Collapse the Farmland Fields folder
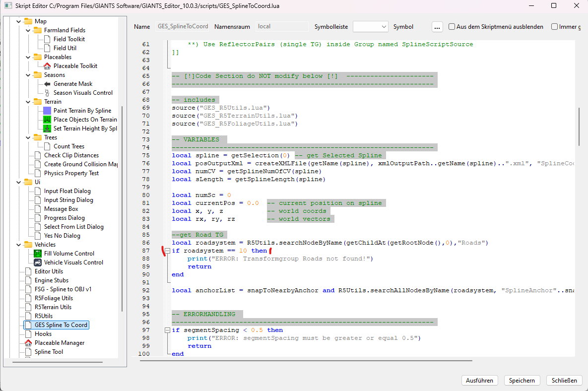The height and width of the screenshot is (391, 588). (28, 30)
